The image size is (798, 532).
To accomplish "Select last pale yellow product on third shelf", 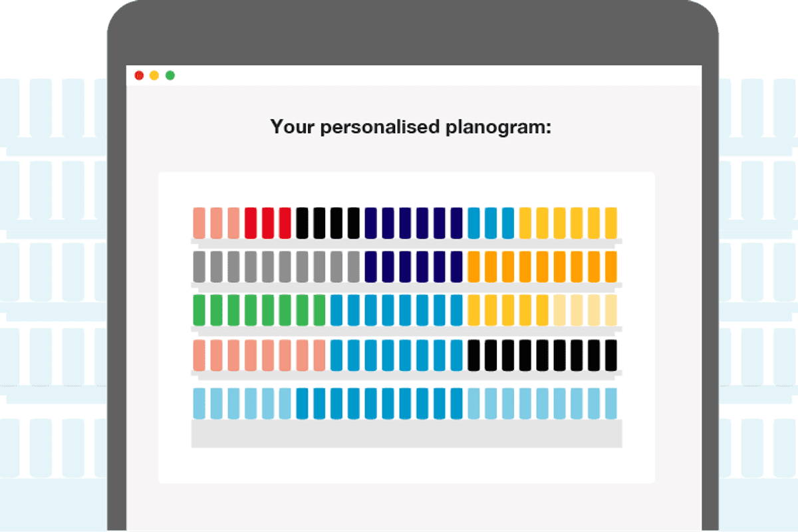I will [x=610, y=310].
